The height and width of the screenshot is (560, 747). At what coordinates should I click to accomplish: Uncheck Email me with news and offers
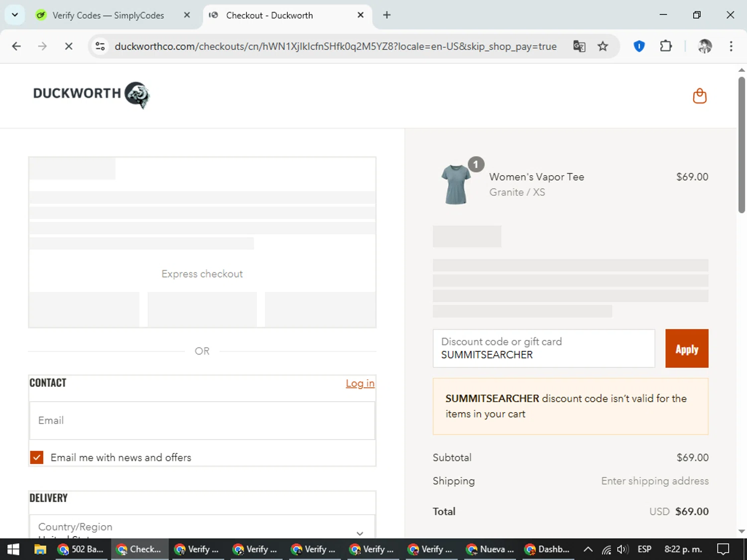coord(37,457)
